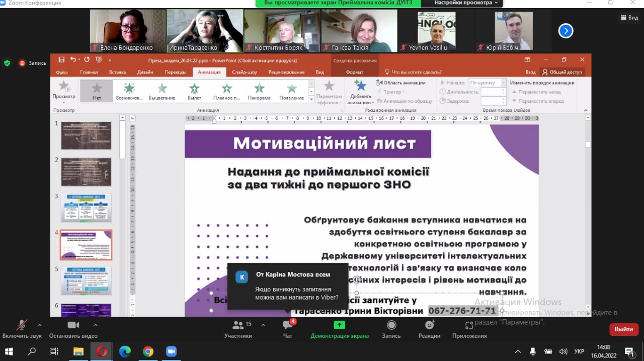Screen dimensions: 644x361
Task: Open the 'Начало' combo box 'По щелчку'
Action: coord(487,83)
